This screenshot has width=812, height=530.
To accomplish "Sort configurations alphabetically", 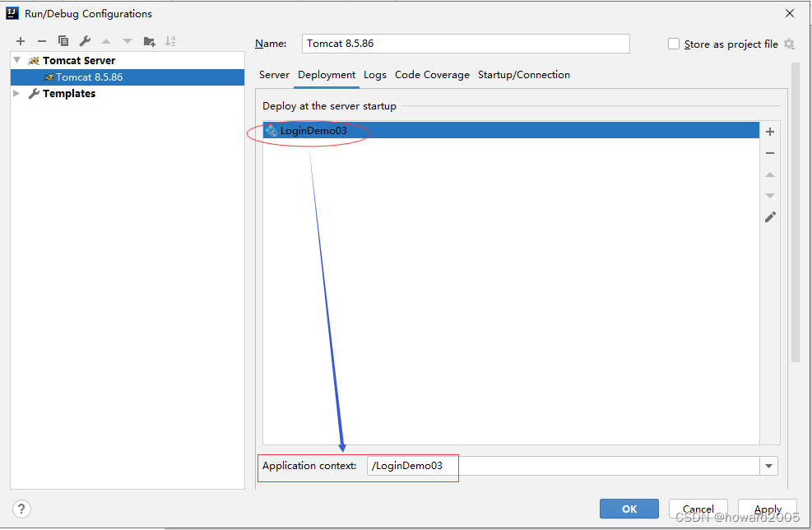I will (x=170, y=40).
